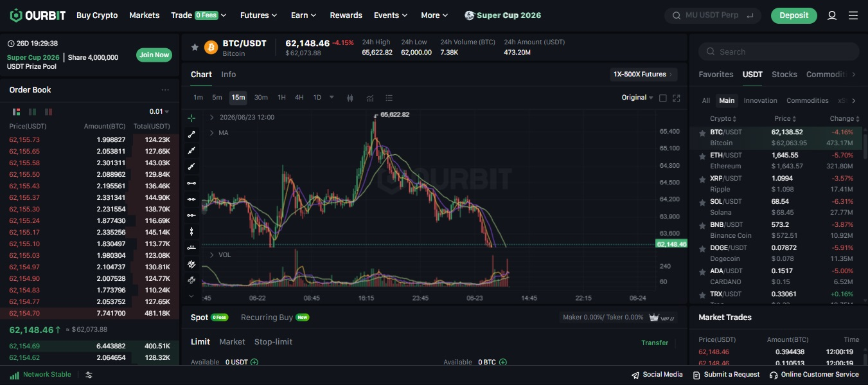Open the More dropdown menu
The height and width of the screenshot is (385, 868).
[x=434, y=15]
